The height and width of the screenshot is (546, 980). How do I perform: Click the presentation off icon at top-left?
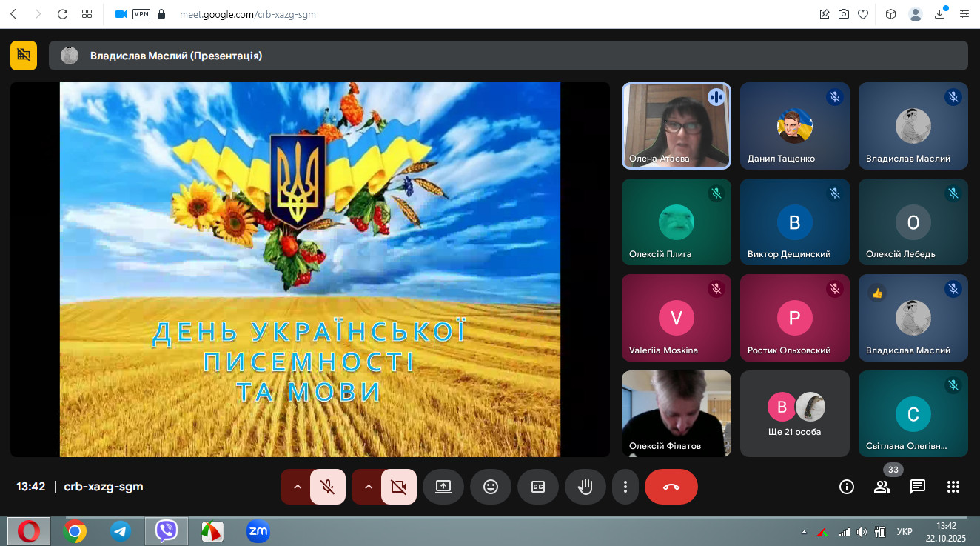click(x=24, y=55)
